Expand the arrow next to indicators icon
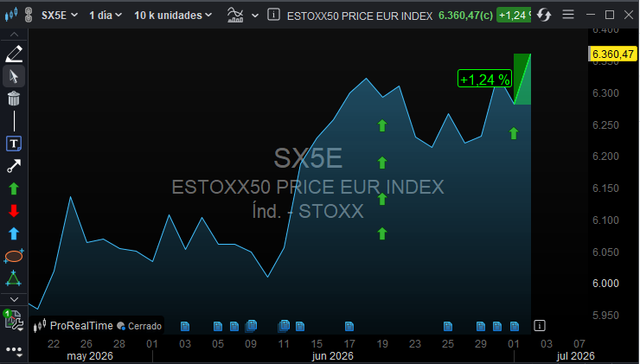The width and height of the screenshot is (640, 364). pyautogui.click(x=255, y=16)
